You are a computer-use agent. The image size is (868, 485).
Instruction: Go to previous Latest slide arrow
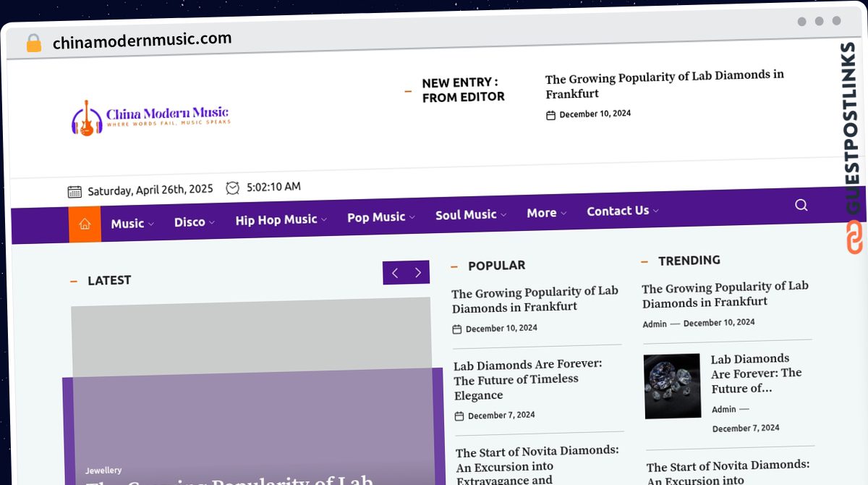(x=395, y=273)
